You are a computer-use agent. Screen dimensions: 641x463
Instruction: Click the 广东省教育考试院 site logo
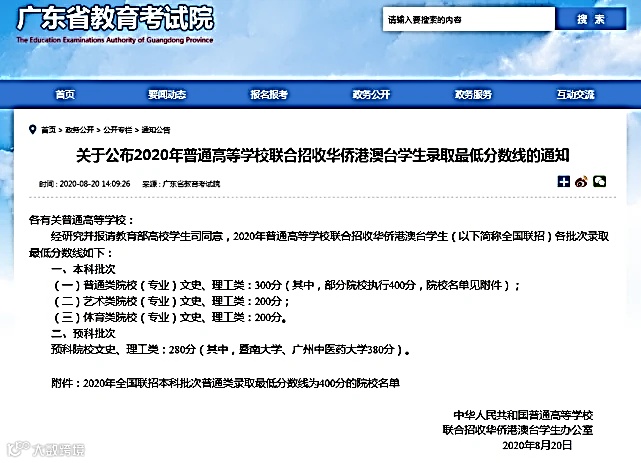pyautogui.click(x=115, y=18)
